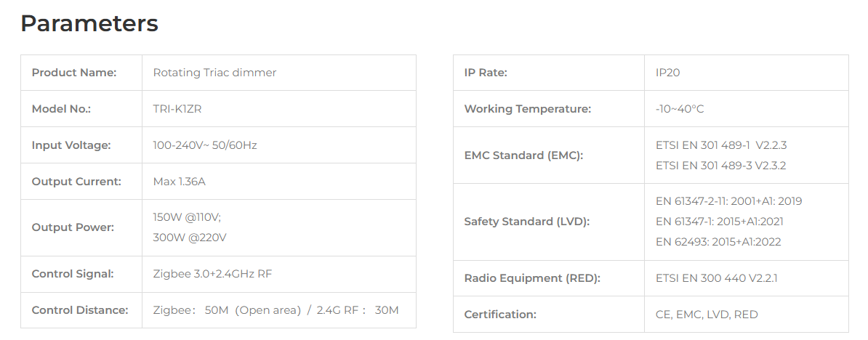Screen dimensions: 868x340
Task: Select the Product Name label cell
Action: click(x=81, y=73)
